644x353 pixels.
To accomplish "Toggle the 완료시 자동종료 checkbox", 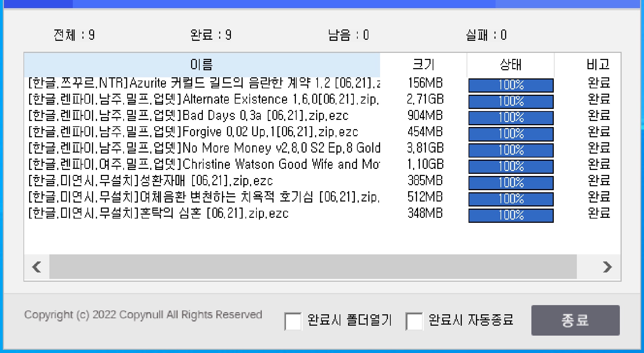I will (x=414, y=321).
